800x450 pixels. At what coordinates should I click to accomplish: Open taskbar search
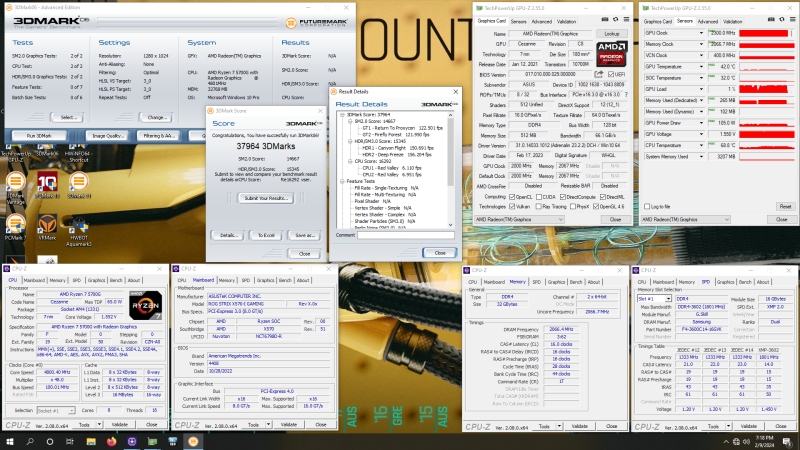click(30, 442)
